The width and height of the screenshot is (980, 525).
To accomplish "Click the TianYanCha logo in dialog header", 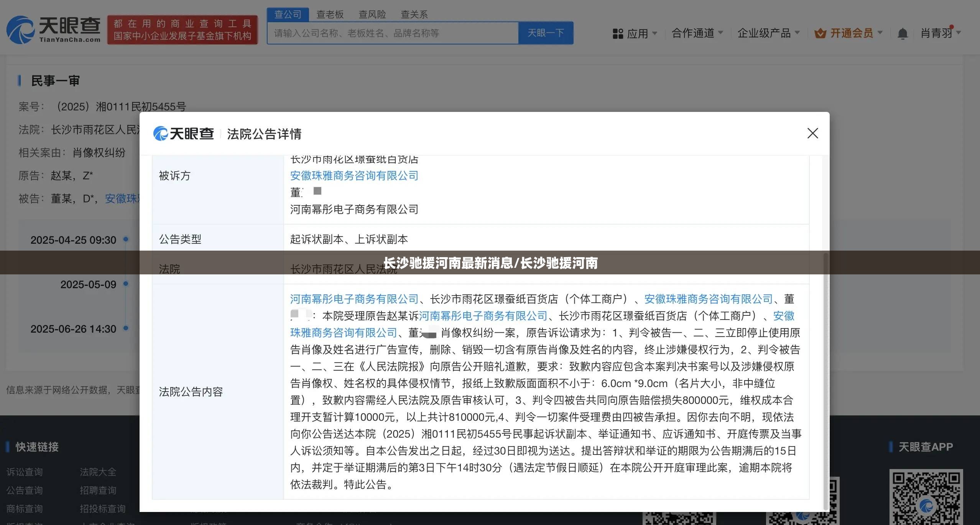I will tap(184, 134).
